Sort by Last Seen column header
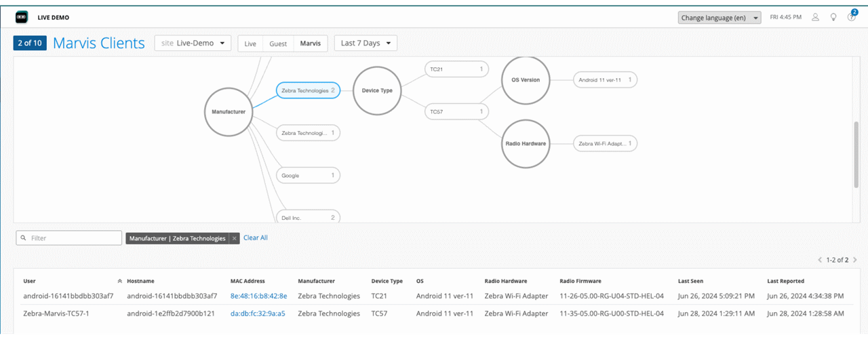Image resolution: width=868 pixels, height=340 pixels. (x=692, y=281)
